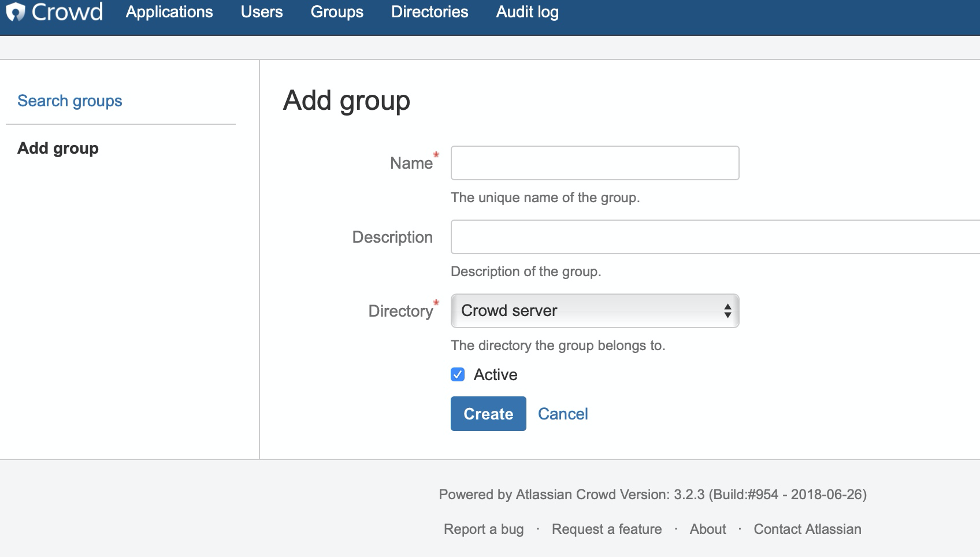Open the About page
980x557 pixels.
click(707, 529)
